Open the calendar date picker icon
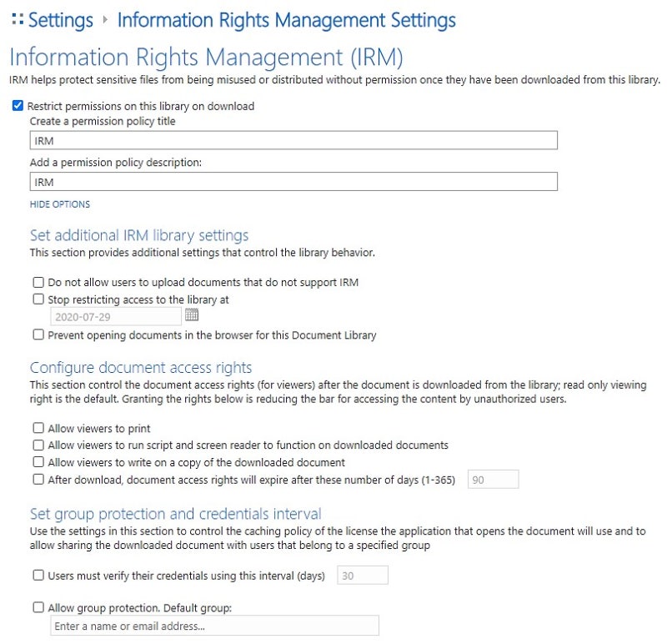The image size is (667, 644). (192, 315)
